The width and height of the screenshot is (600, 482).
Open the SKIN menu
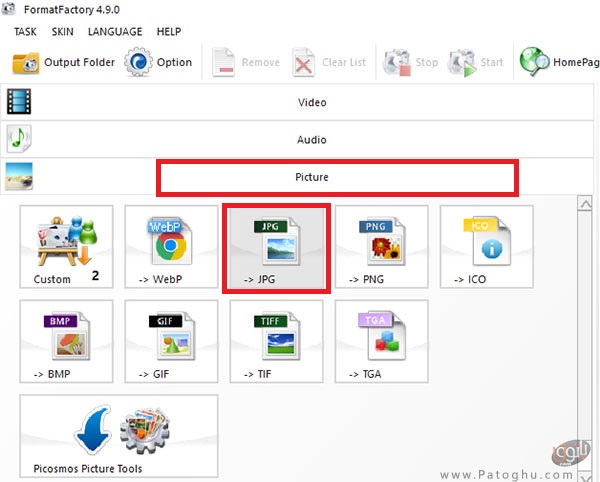[x=63, y=32]
